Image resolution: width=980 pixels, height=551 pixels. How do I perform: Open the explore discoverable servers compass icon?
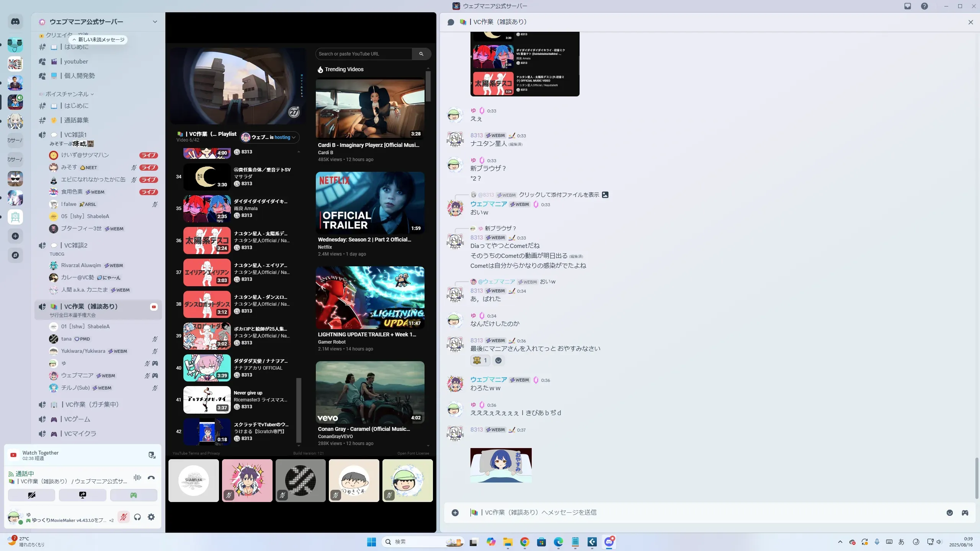click(15, 255)
